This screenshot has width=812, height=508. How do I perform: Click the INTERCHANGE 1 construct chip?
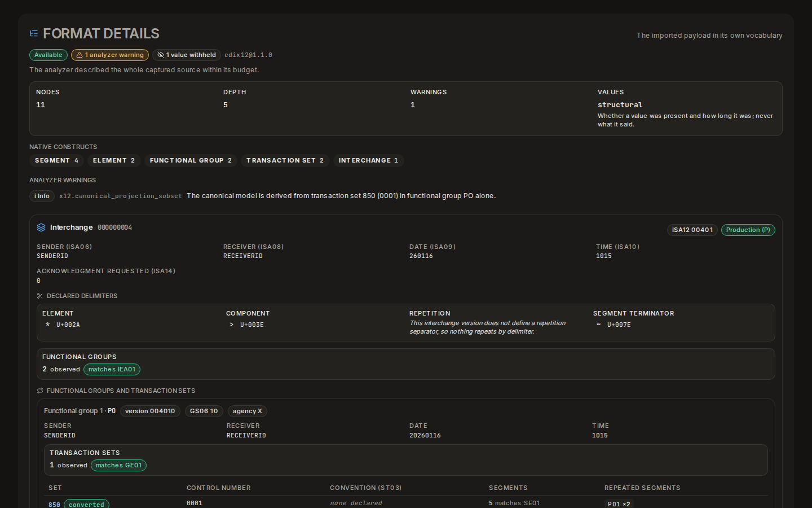click(368, 161)
